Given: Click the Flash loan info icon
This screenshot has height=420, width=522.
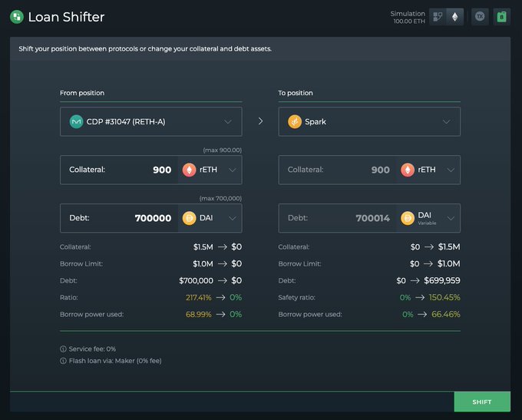Looking at the screenshot, I should coord(63,361).
